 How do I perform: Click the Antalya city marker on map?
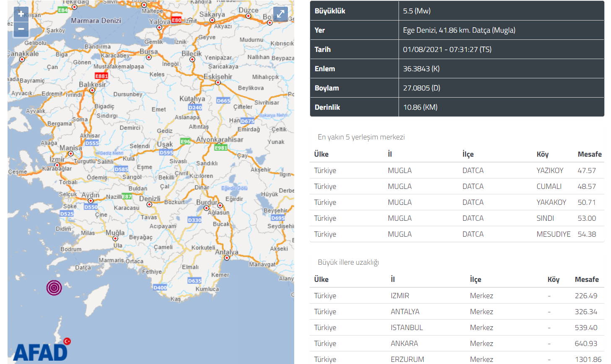(x=227, y=258)
